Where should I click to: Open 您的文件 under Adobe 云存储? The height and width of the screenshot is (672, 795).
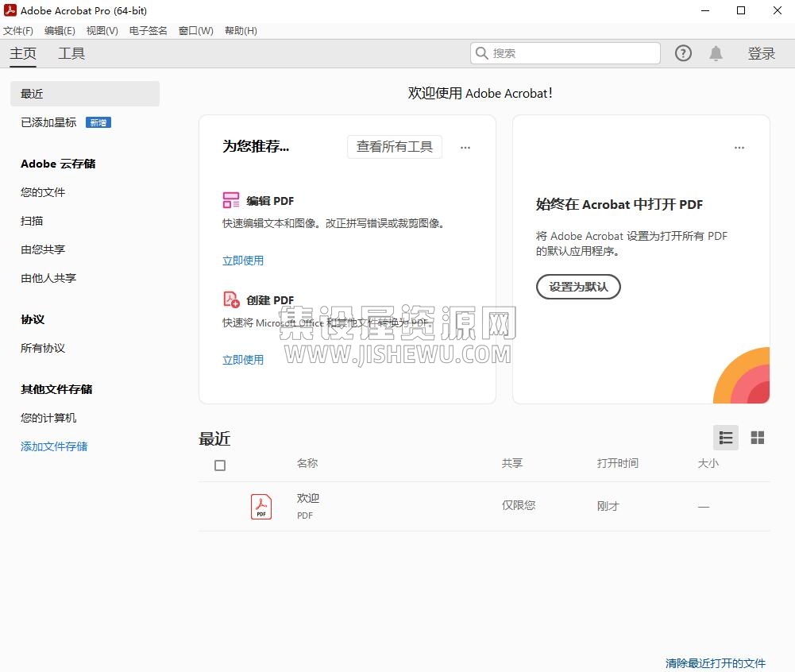point(43,192)
